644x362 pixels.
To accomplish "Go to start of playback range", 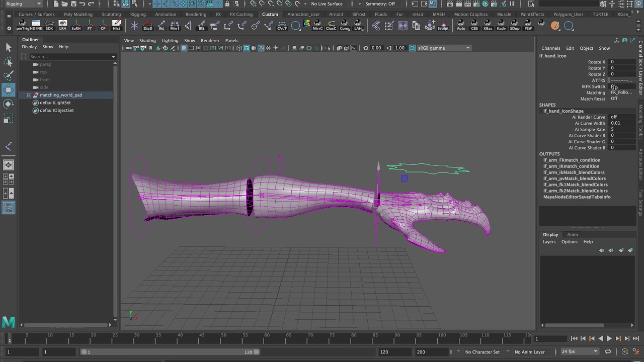I will pos(574,339).
